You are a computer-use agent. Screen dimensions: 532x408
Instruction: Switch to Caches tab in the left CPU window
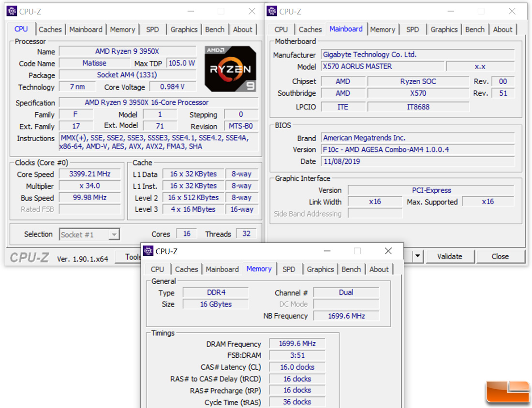click(50, 29)
